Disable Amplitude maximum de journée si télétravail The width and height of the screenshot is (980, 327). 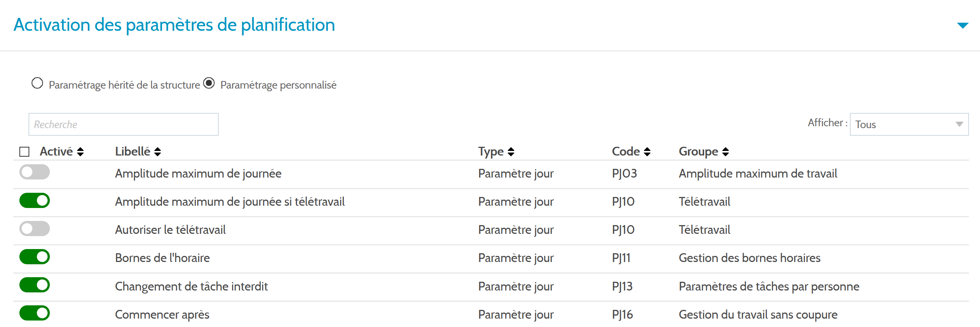(35, 200)
